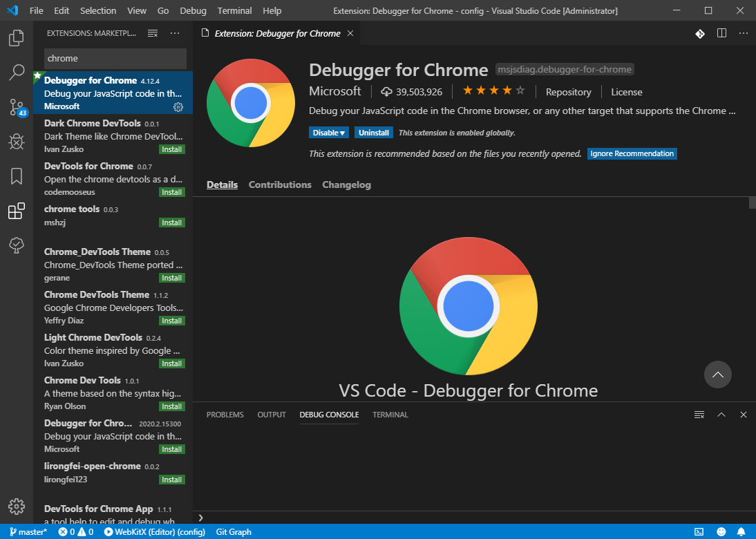This screenshot has width=756, height=539.
Task: Open the Search view in activity bar
Action: (17, 73)
